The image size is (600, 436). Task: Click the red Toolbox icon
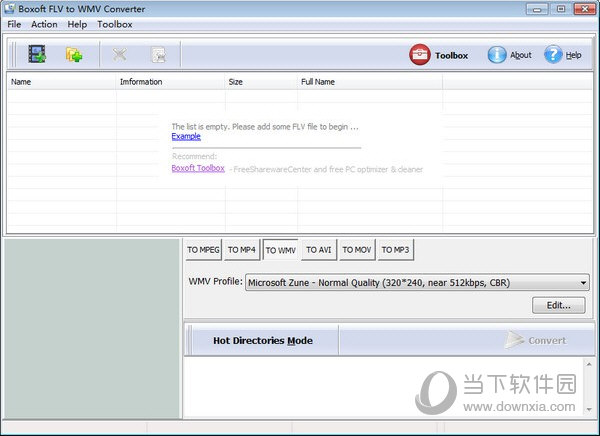420,55
